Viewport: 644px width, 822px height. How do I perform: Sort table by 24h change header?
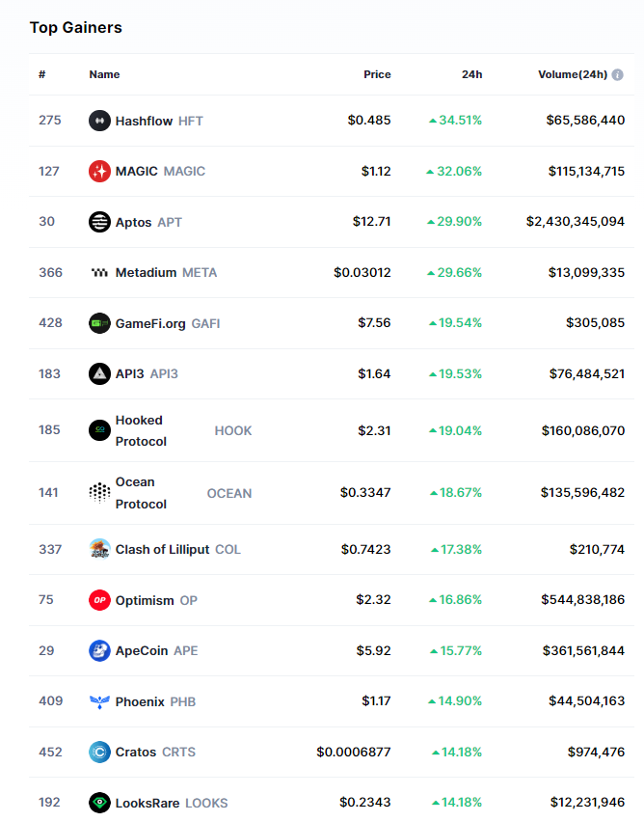471,74
